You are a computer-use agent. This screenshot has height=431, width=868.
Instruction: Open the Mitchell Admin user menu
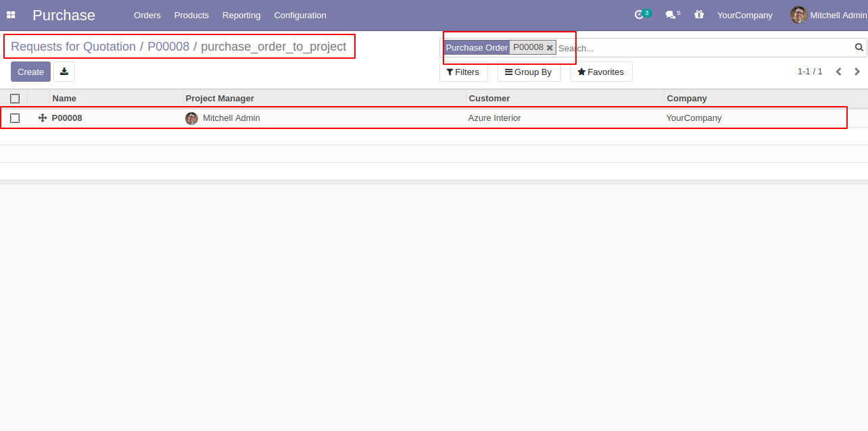click(x=829, y=15)
